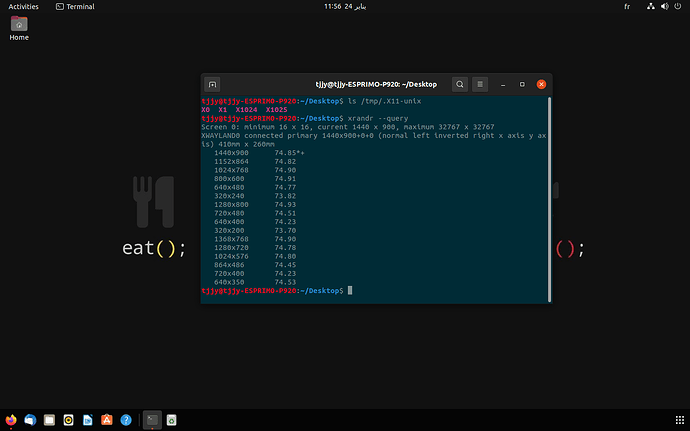
Task: Open the fr keyboard layout menu
Action: click(627, 6)
